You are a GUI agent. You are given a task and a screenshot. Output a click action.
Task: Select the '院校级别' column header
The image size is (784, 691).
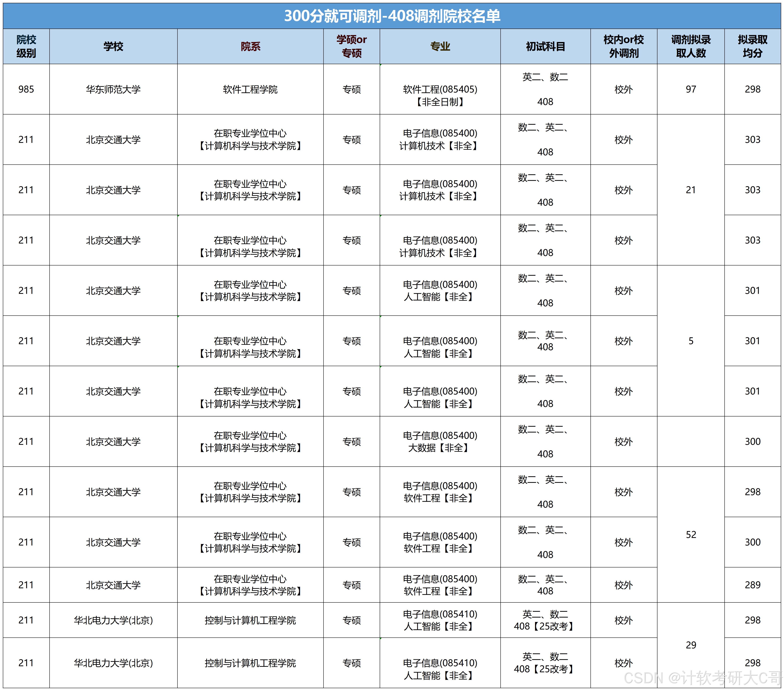click(x=26, y=46)
